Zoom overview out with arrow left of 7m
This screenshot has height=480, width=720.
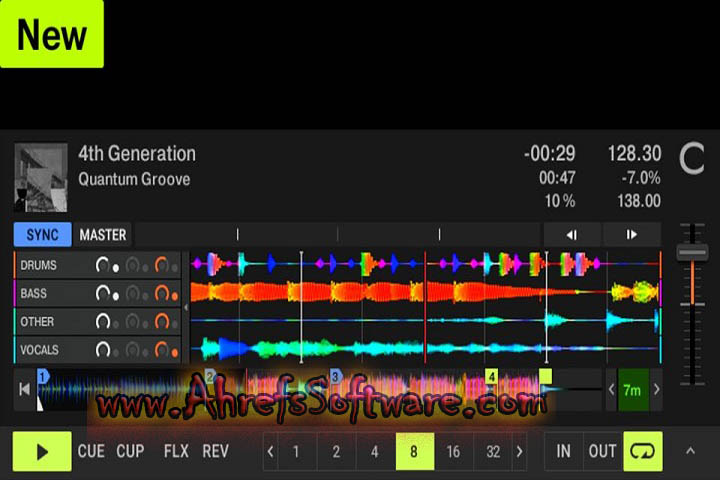click(611, 390)
